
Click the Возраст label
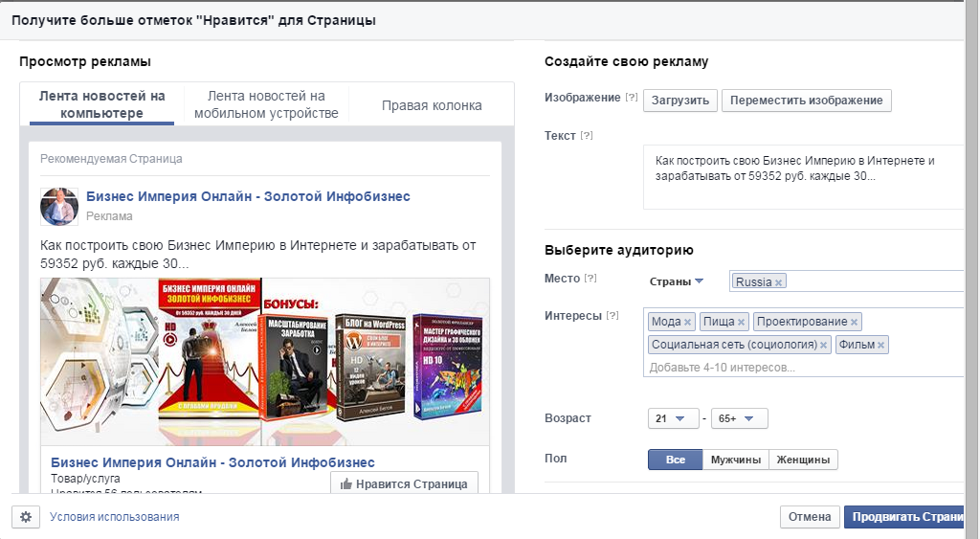(x=568, y=418)
